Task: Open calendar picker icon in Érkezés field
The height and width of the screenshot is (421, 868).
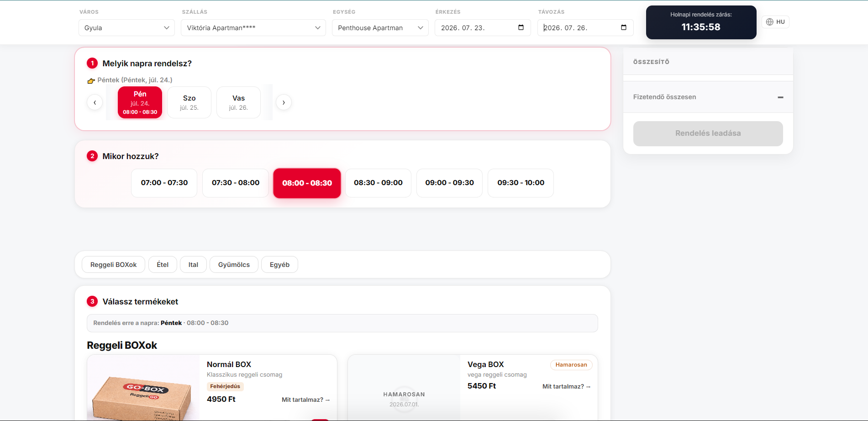Action: click(521, 27)
